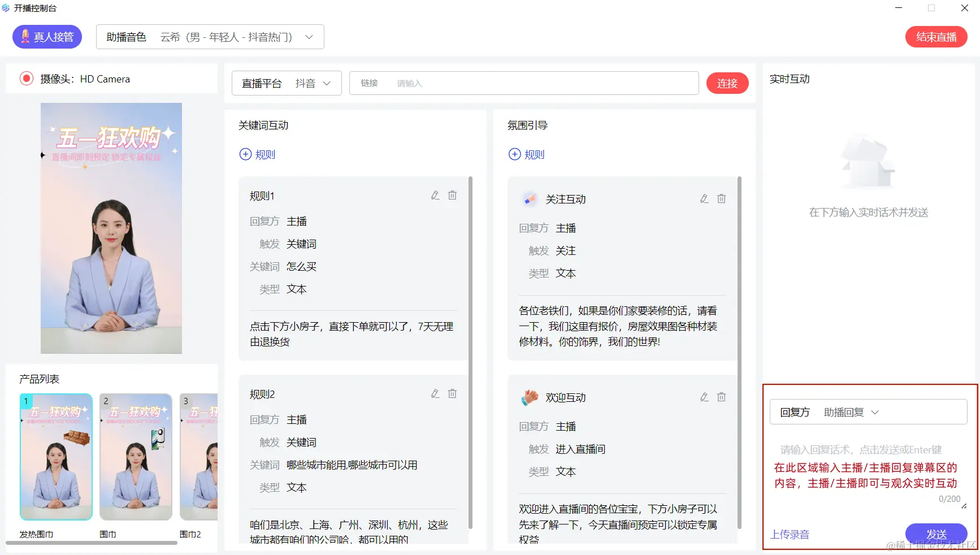Click the 真人接管 button

coord(47,37)
